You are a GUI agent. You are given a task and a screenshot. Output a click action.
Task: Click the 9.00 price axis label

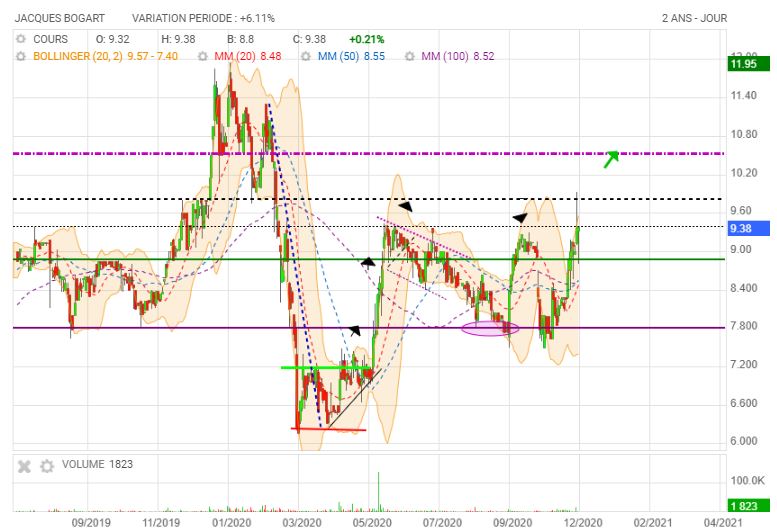pos(741,250)
